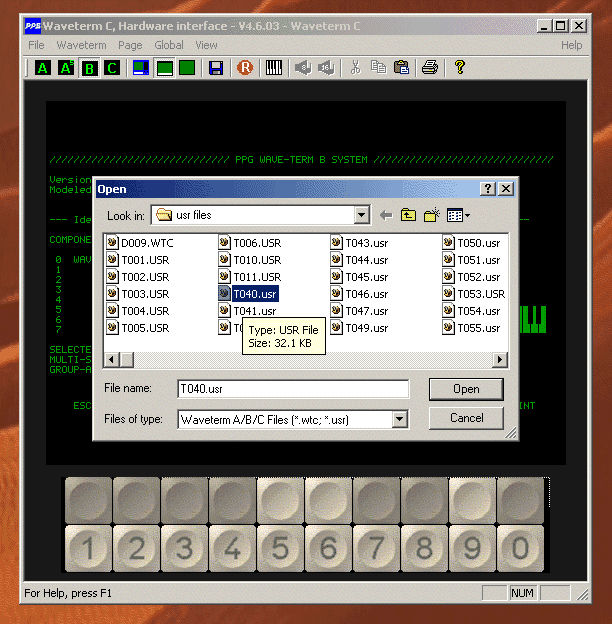Close the Open dialog
This screenshot has width=612, height=624.
click(506, 189)
